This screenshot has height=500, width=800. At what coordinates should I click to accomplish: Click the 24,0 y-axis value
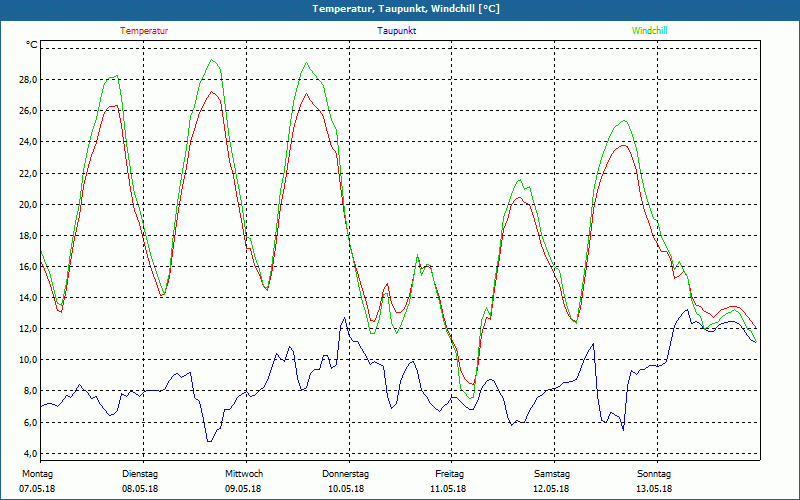[x=28, y=142]
